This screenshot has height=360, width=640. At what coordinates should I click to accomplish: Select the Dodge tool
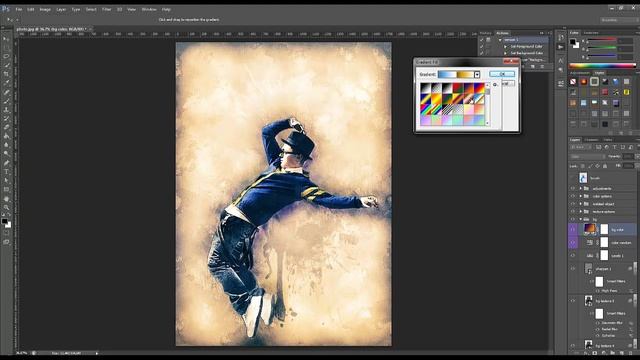pyautogui.click(x=6, y=154)
